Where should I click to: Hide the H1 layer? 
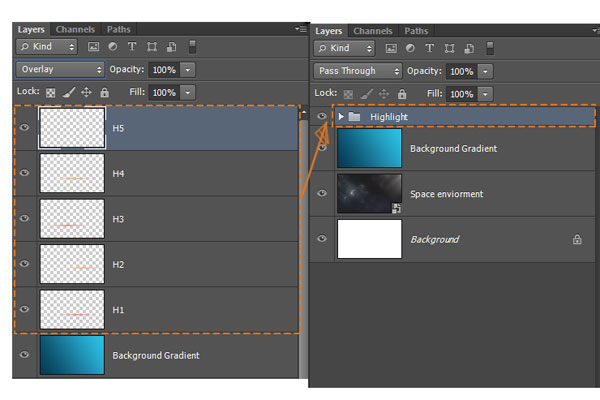coord(24,309)
